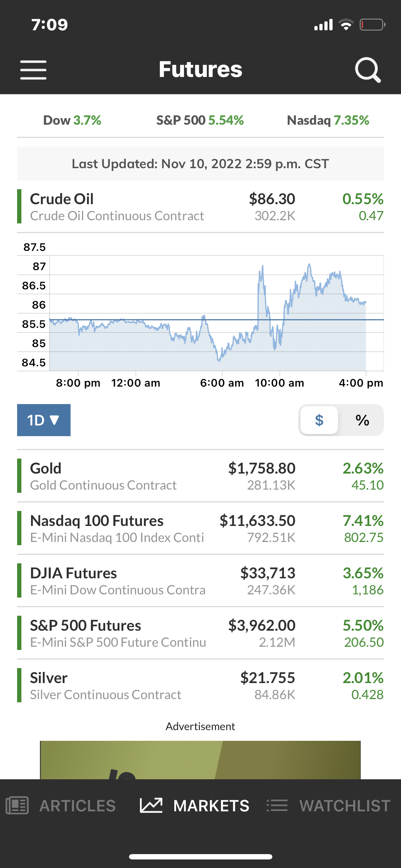Tap the search magnifier icon
The width and height of the screenshot is (401, 868).
[367, 69]
